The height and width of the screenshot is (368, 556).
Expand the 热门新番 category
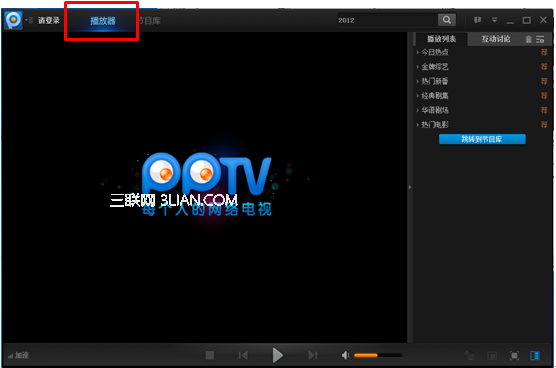418,82
